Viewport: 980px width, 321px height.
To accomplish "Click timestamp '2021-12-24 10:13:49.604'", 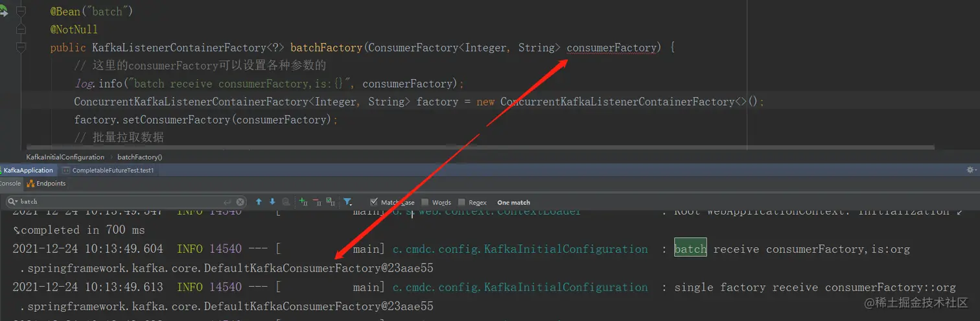I will click(x=87, y=249).
